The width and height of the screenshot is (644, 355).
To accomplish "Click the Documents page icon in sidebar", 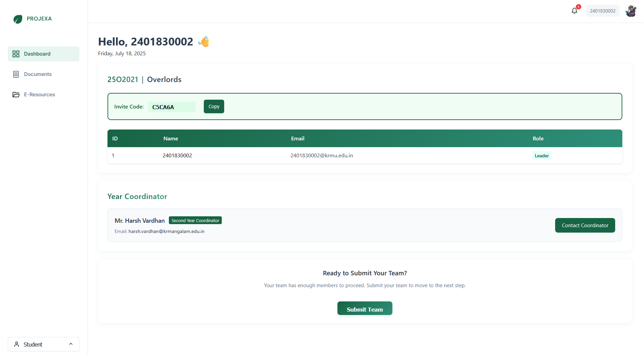I will point(16,74).
